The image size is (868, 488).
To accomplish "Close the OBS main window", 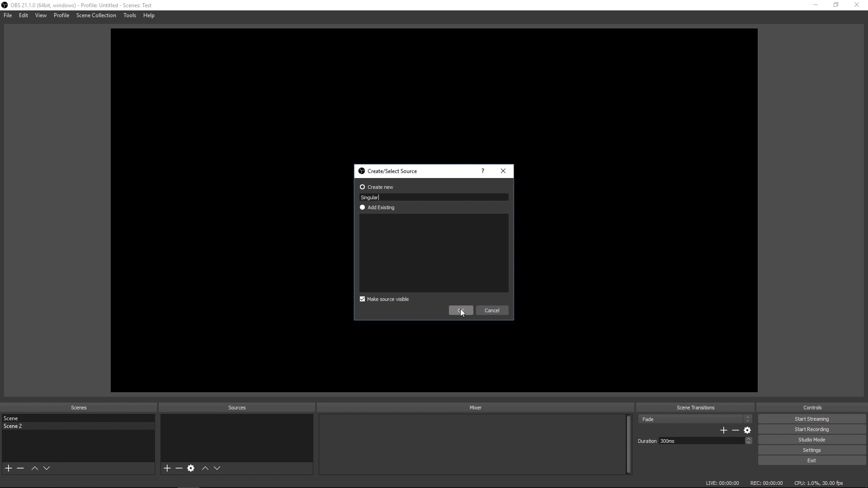I will [857, 5].
